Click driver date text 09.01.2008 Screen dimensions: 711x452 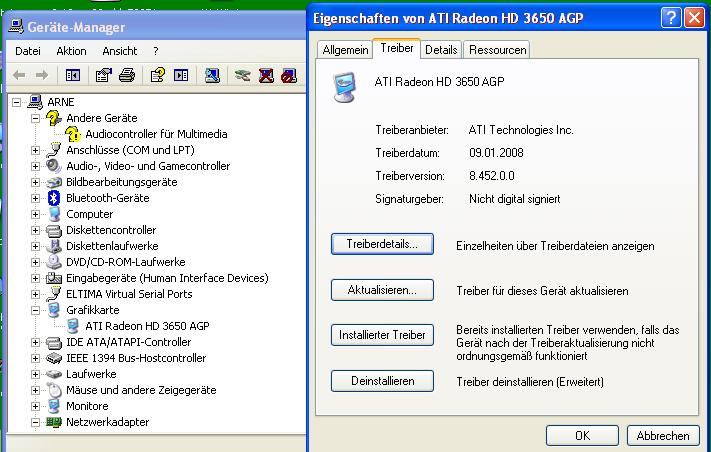pyautogui.click(x=496, y=153)
